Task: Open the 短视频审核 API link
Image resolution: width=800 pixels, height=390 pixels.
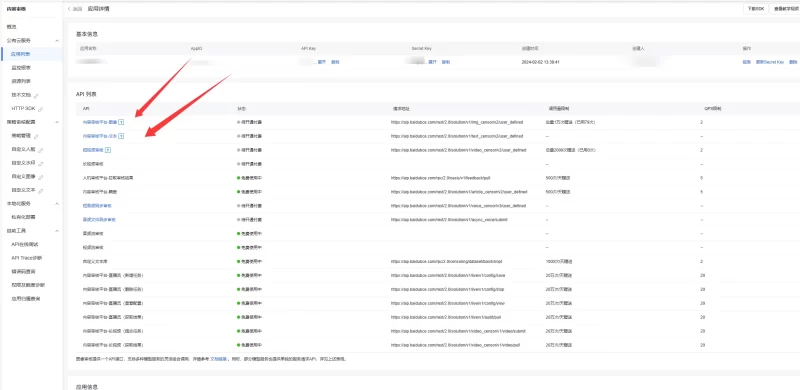Action: click(93, 150)
